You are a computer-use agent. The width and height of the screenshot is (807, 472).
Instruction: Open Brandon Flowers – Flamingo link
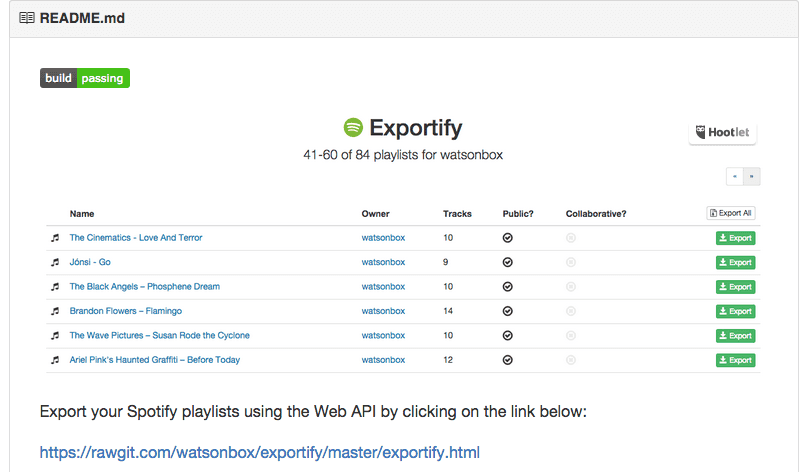126,311
